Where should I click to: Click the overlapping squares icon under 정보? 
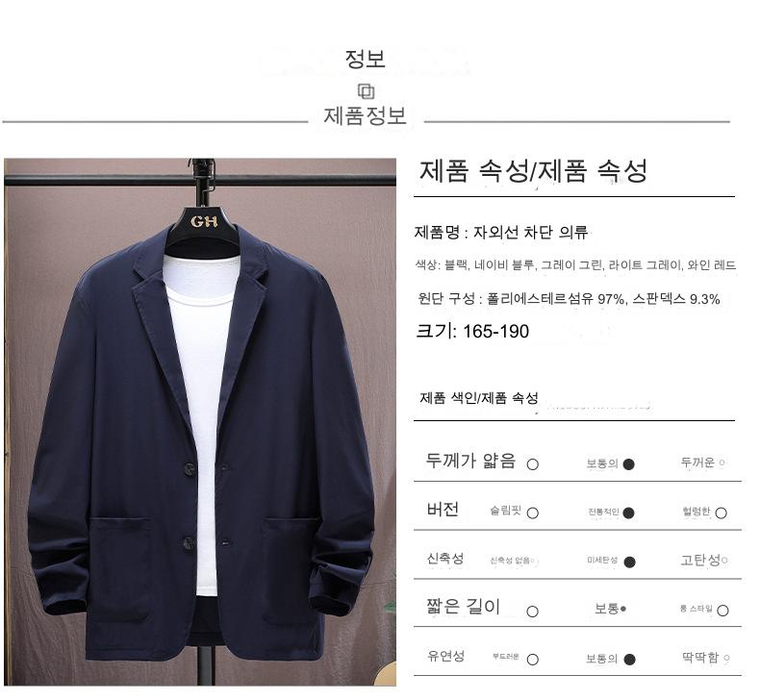click(x=366, y=91)
